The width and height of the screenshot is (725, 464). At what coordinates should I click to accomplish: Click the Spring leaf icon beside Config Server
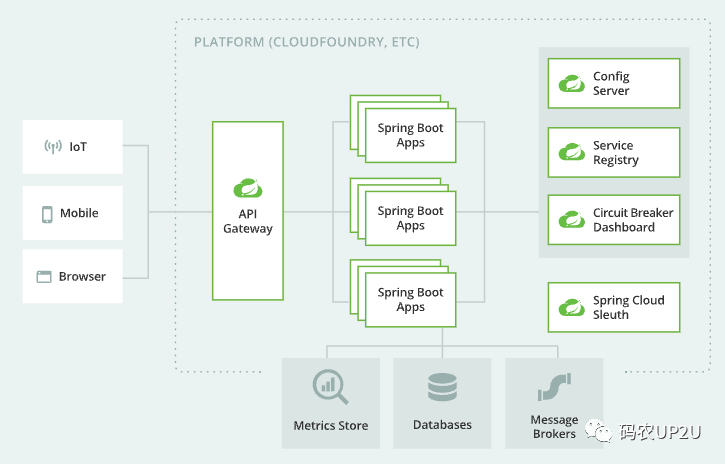571,84
